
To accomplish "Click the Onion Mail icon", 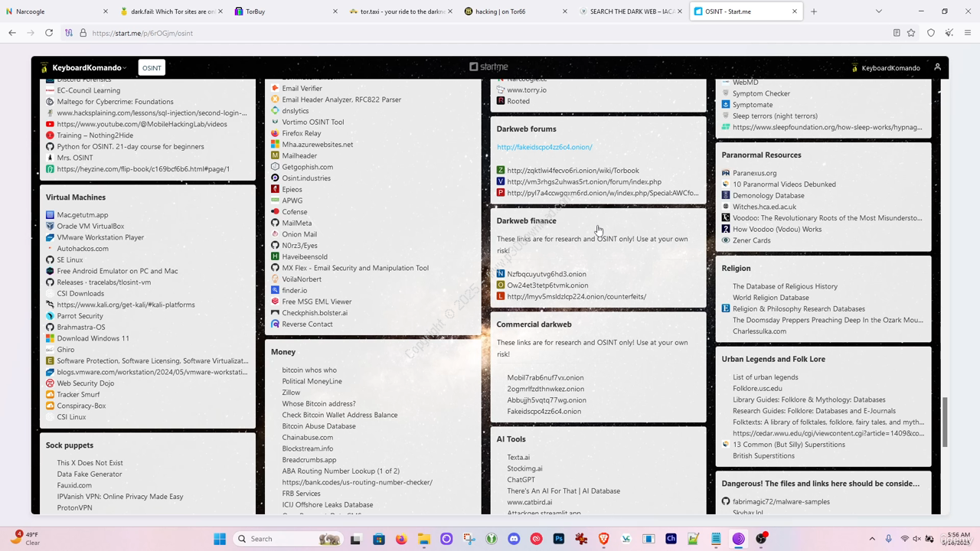I will click(x=275, y=234).
